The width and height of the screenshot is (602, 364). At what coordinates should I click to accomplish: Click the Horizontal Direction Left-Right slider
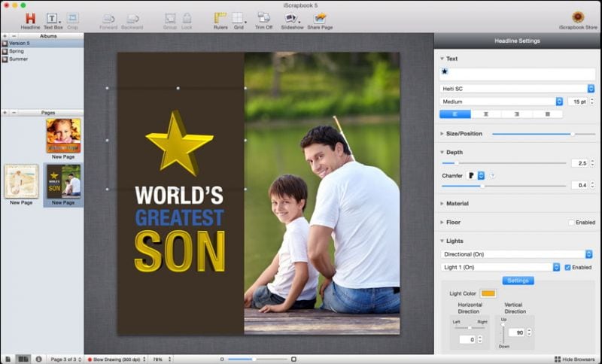470,328
